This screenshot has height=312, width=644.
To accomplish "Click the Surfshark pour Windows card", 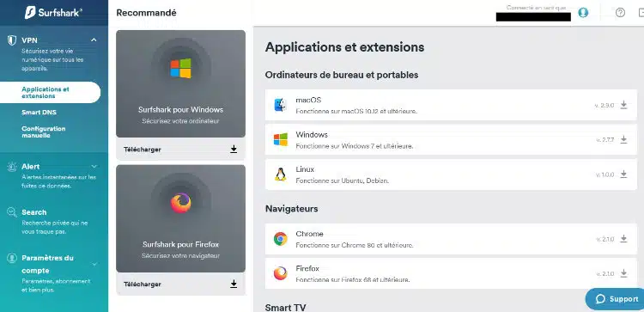I will [180, 84].
